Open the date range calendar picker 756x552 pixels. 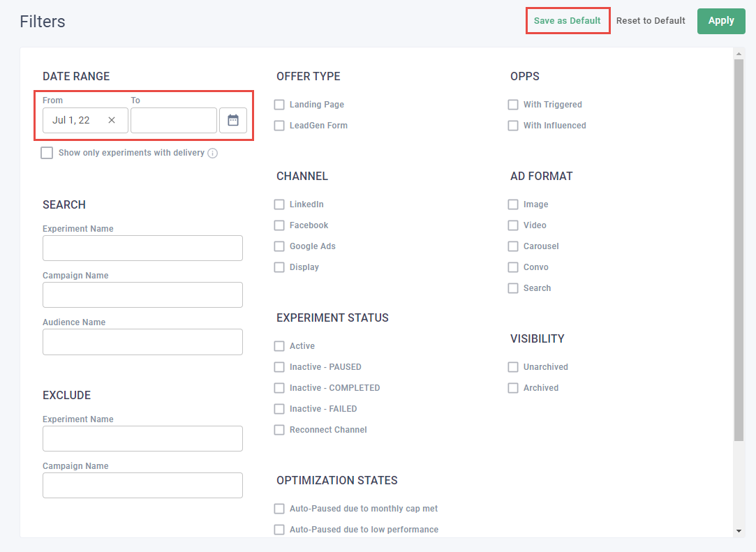[x=233, y=120]
